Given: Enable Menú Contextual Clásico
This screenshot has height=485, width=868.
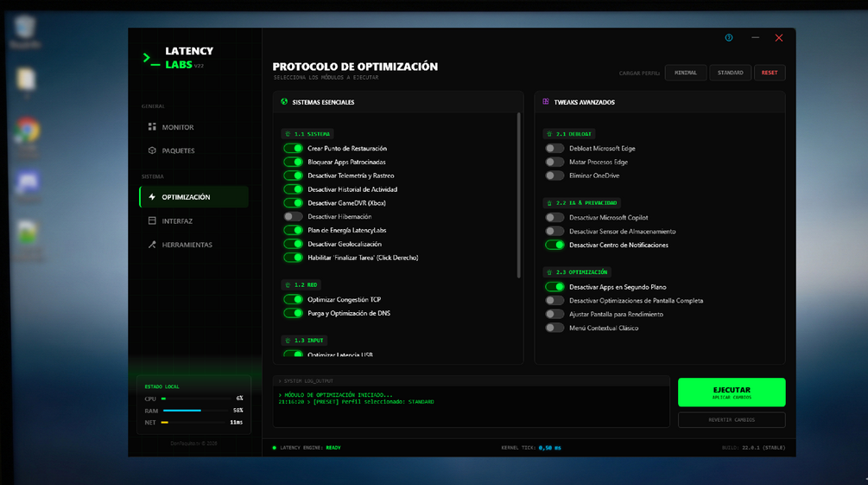Looking at the screenshot, I should pyautogui.click(x=554, y=329).
